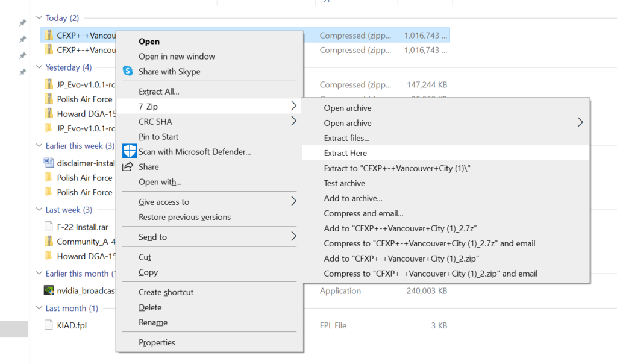The width and height of the screenshot is (617, 364).
Task: Select the KIAD.fpl file name
Action: (72, 325)
